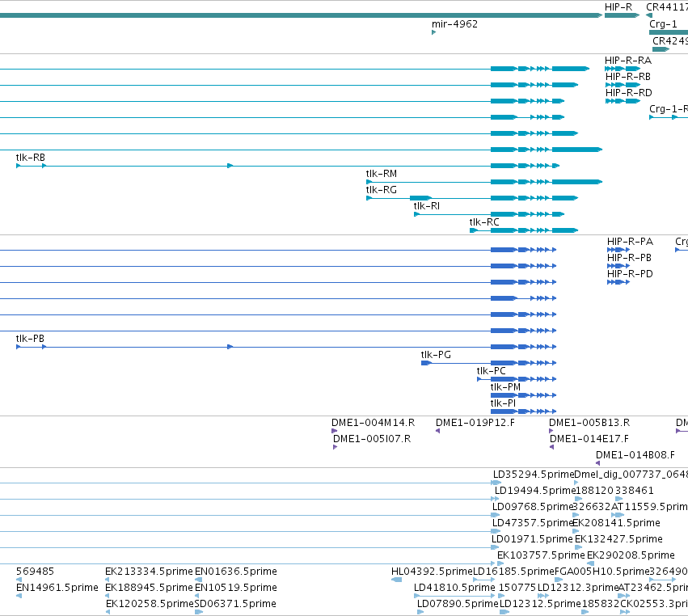Select the DME1-005I07.R arrow marker
The width and height of the screenshot is (688, 616).
336,447
